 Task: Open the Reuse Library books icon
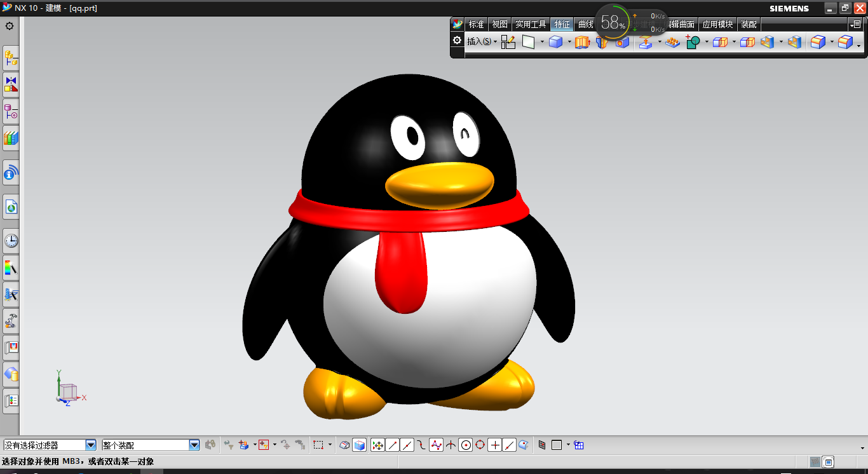[x=11, y=138]
